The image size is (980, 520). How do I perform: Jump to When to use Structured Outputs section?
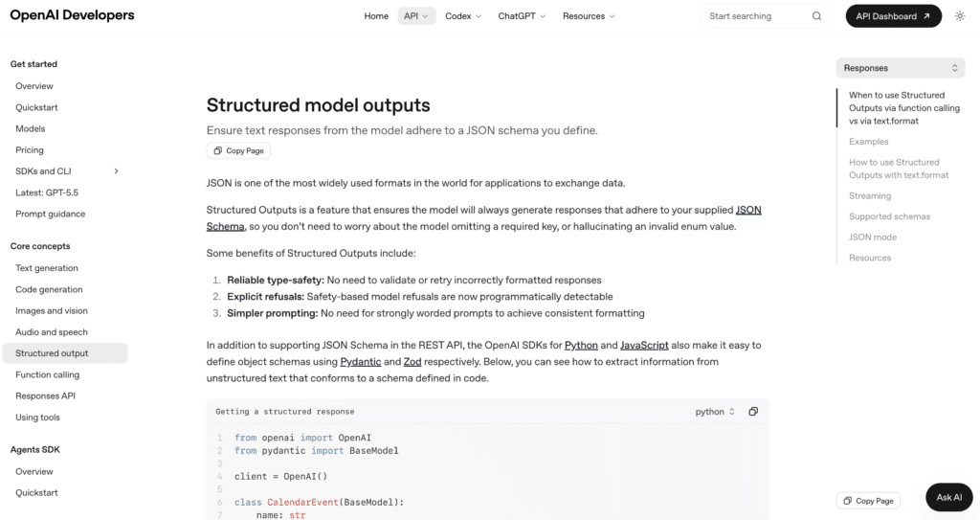point(903,108)
